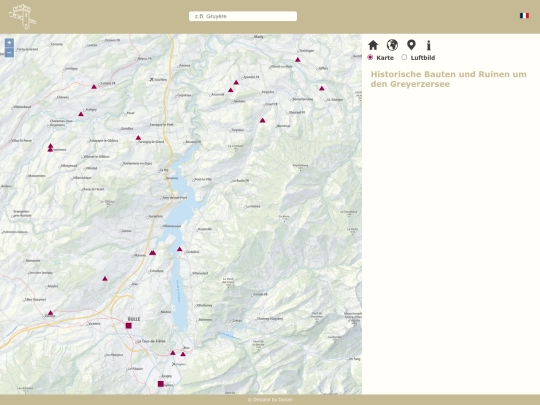Select the triangle marker southeast of Giffers
The width and height of the screenshot is (540, 405).
pos(321,89)
